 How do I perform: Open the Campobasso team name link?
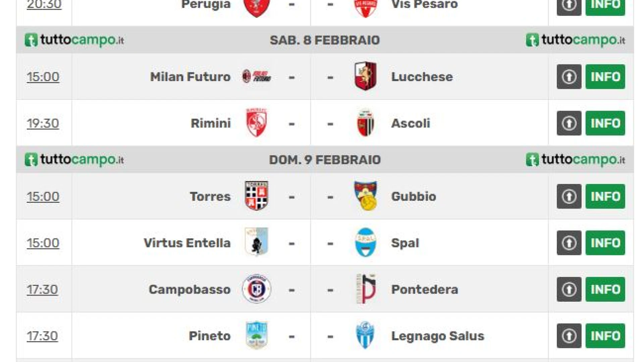pyautogui.click(x=190, y=289)
